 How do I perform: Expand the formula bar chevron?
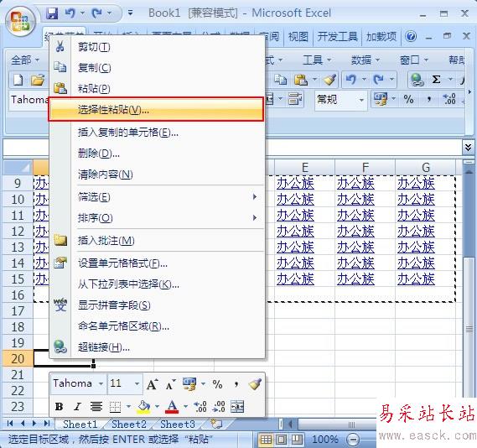[468, 148]
